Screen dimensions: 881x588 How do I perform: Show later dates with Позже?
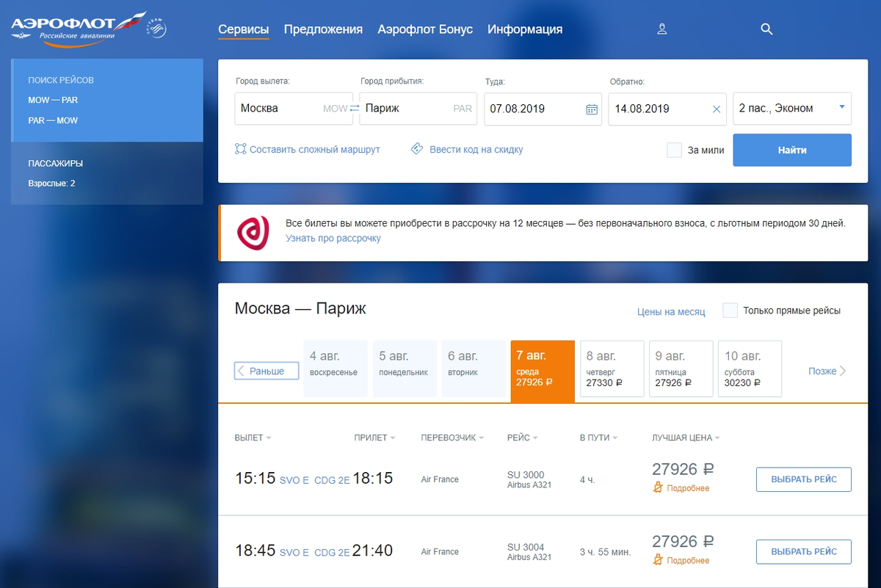point(827,371)
